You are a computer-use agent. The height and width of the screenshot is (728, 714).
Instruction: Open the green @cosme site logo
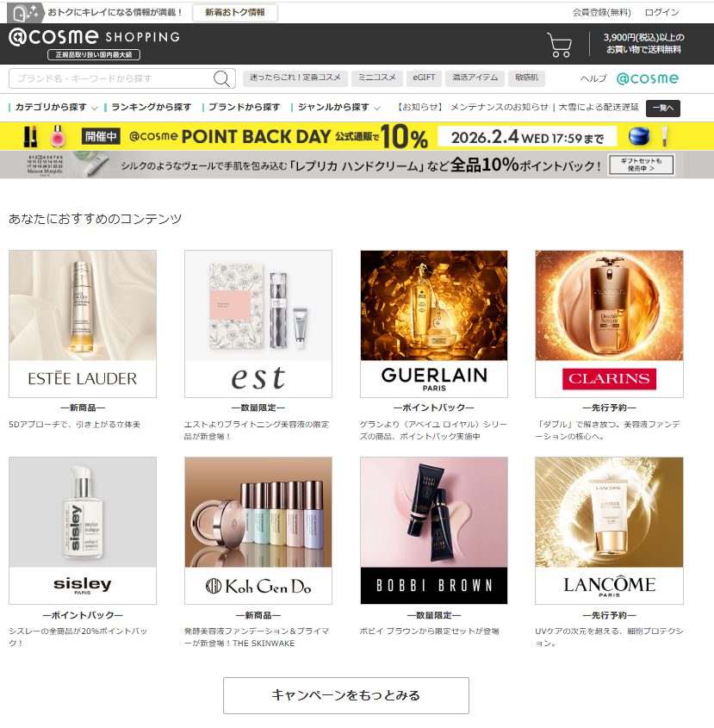click(x=647, y=78)
